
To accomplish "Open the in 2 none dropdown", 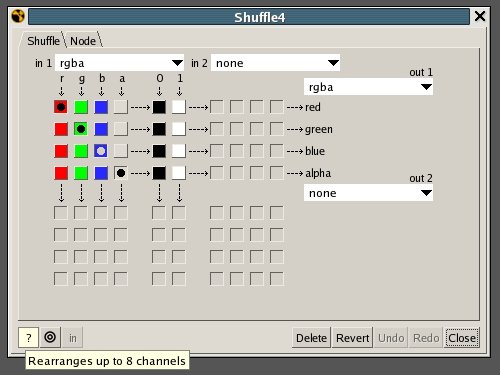I will [x=275, y=63].
